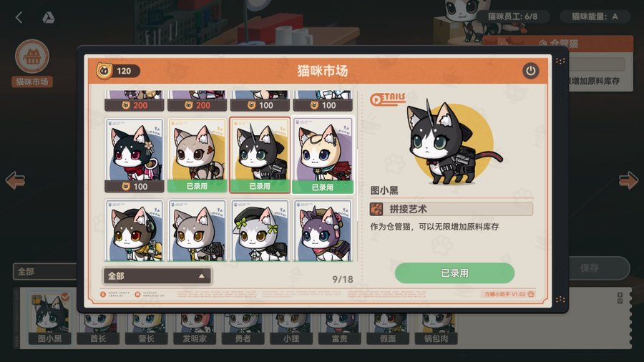Open the 全部 dropdown at bottom-left background

pyautogui.click(x=45, y=271)
